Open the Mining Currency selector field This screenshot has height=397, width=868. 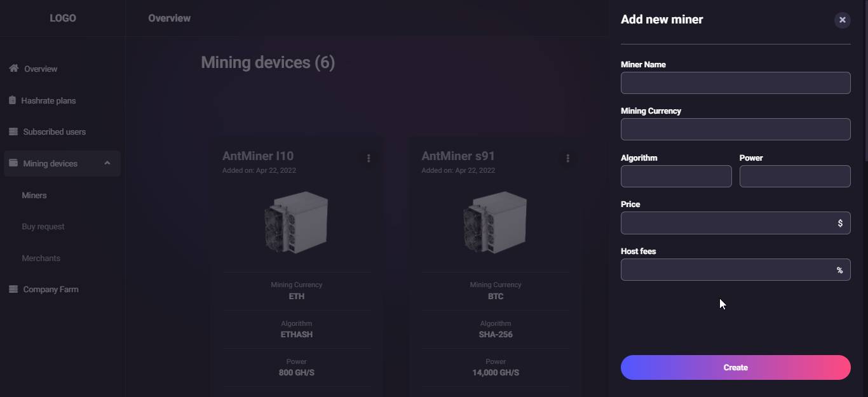pos(735,129)
